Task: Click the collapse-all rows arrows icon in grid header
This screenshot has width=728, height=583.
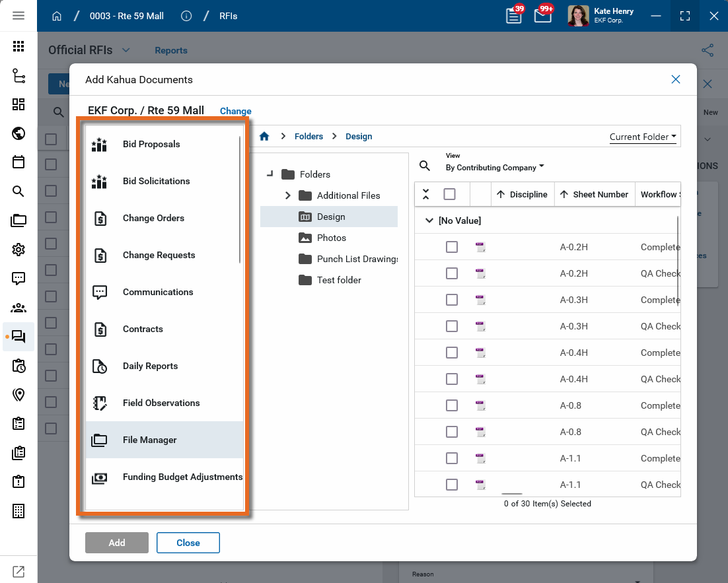Action: [x=425, y=194]
